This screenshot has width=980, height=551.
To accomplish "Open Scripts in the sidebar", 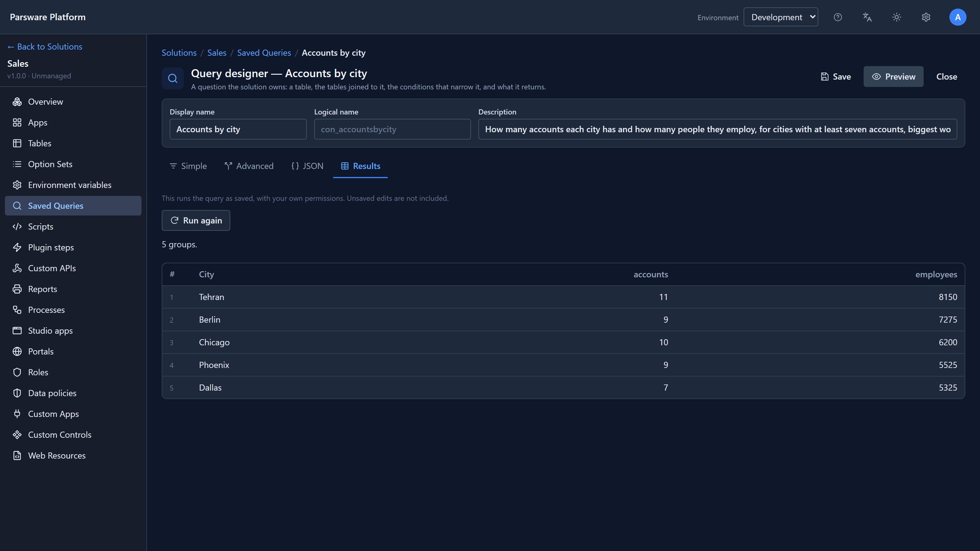I will (x=73, y=227).
